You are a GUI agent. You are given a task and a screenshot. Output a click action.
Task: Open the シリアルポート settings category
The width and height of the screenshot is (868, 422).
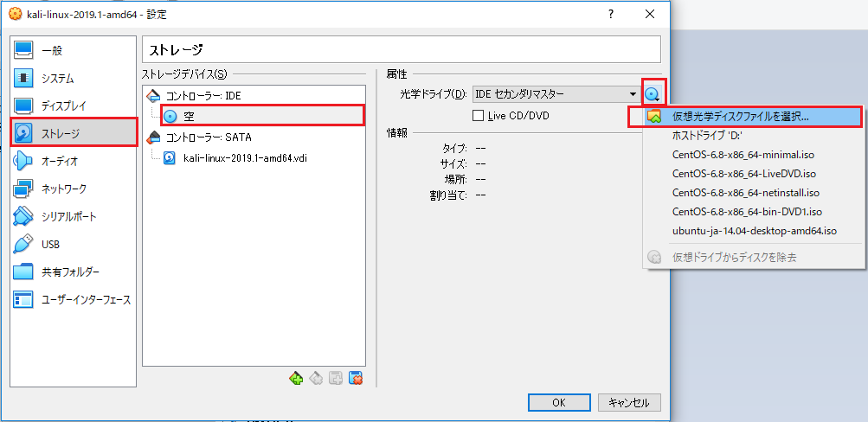coord(74,217)
